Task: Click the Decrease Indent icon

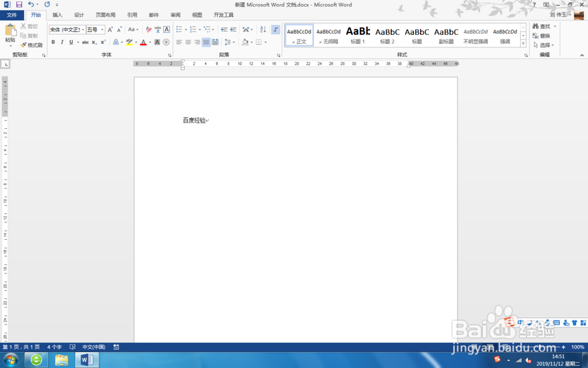Action: pos(224,29)
